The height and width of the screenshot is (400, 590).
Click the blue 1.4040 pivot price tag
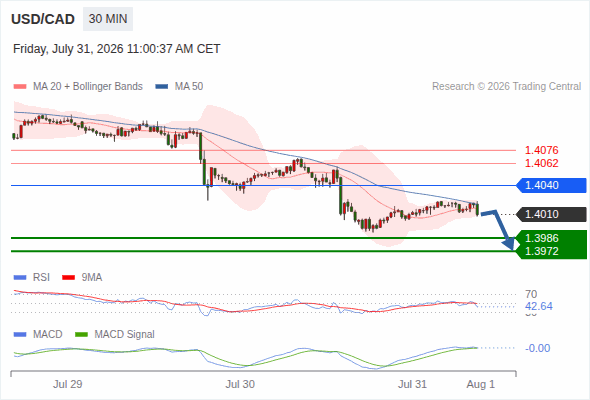[552, 185]
